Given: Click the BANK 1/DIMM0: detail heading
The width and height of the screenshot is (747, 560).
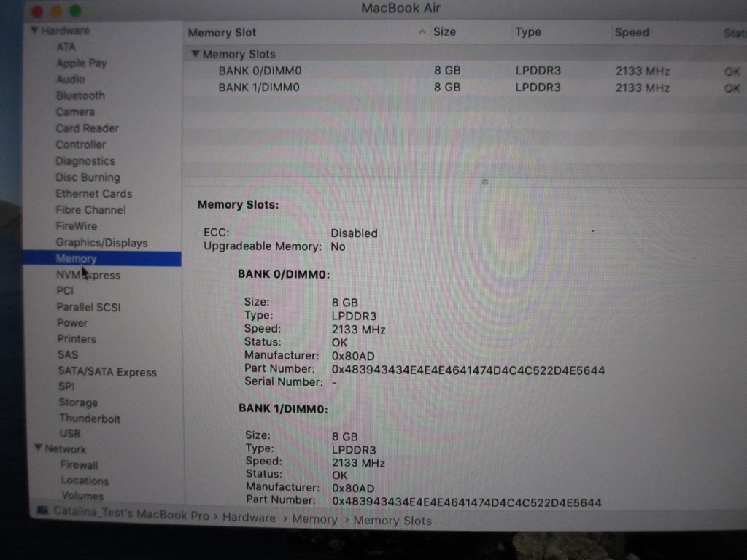Looking at the screenshot, I should coord(283,408).
